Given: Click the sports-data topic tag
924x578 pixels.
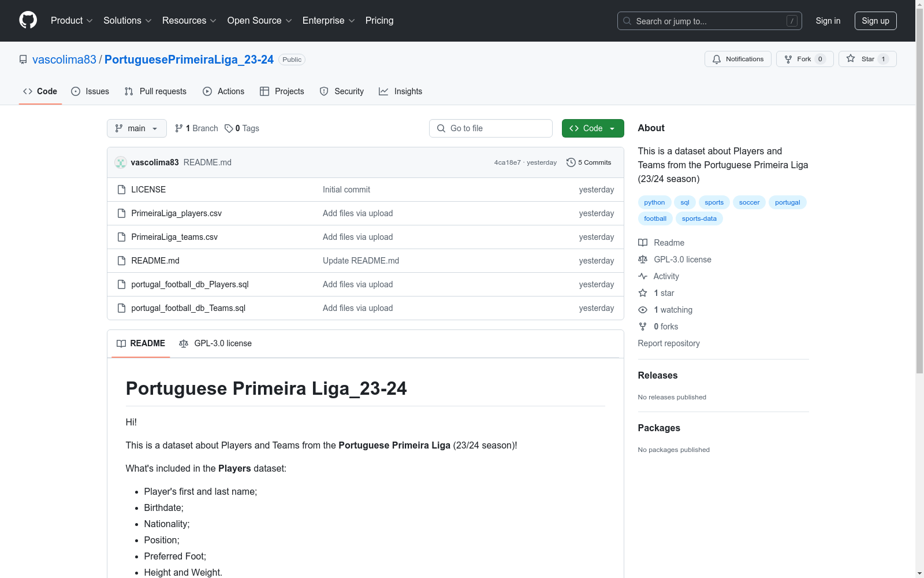Looking at the screenshot, I should pyautogui.click(x=699, y=218).
